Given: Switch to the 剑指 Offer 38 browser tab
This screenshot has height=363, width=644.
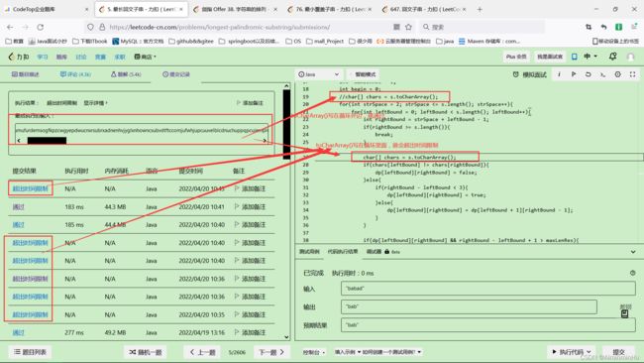Looking at the screenshot, I should (235, 9).
